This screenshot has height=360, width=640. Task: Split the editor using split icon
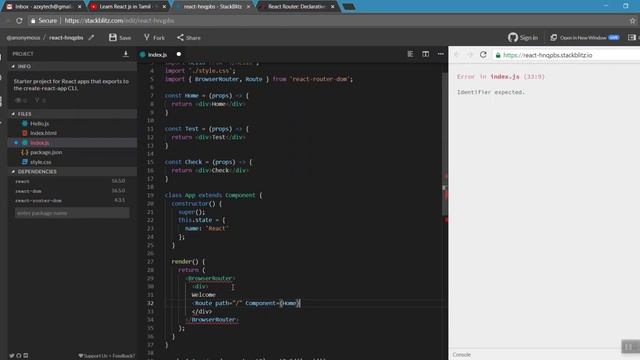coord(425,54)
